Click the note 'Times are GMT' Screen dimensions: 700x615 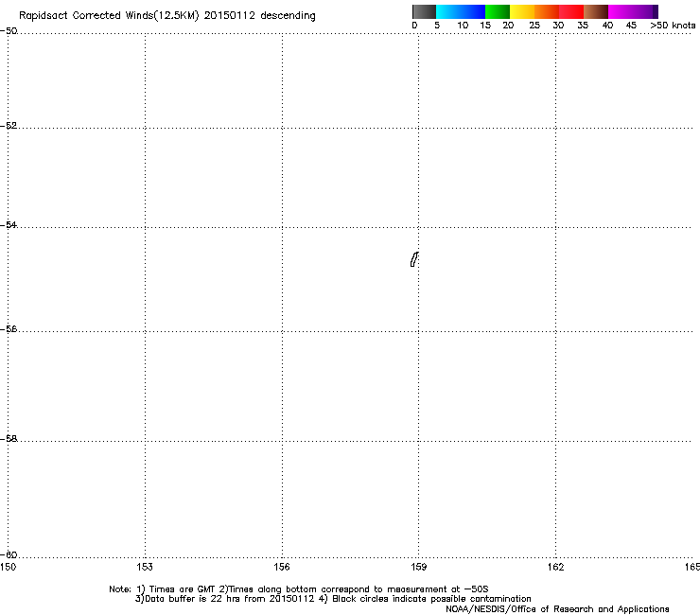183,589
